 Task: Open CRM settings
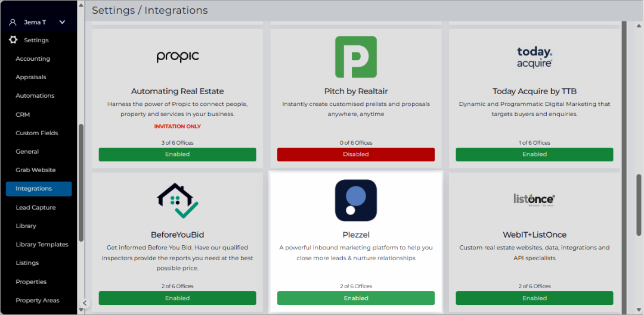coord(23,114)
